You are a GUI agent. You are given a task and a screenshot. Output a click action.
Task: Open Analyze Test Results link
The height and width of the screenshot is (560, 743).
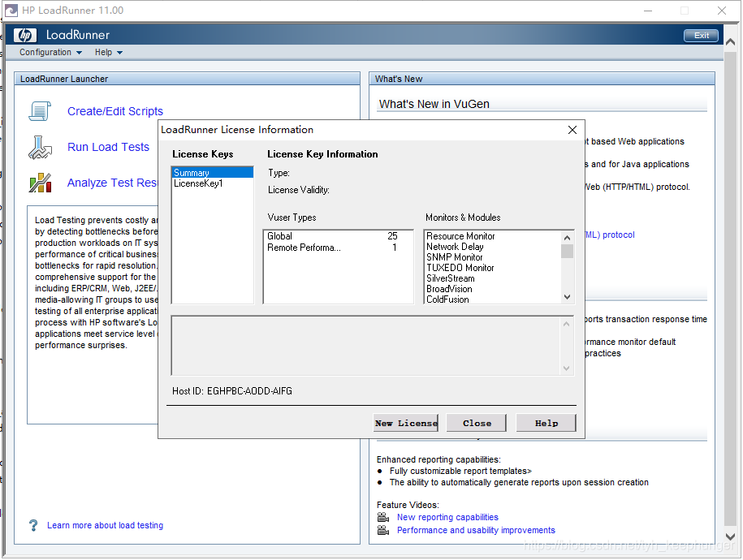point(112,183)
